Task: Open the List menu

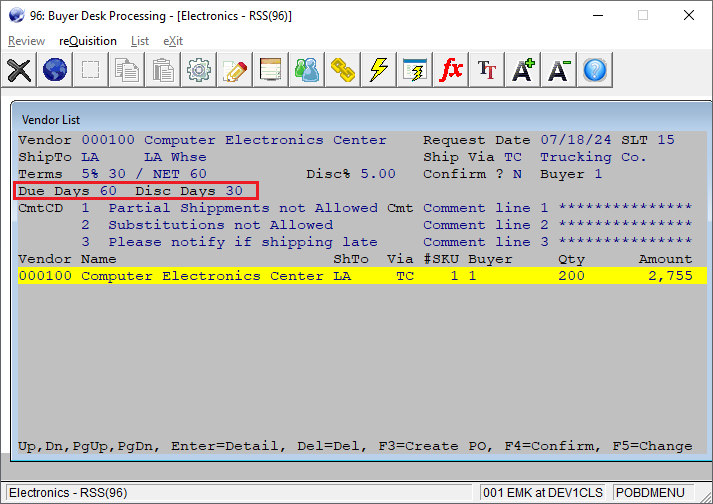Action: [140, 41]
